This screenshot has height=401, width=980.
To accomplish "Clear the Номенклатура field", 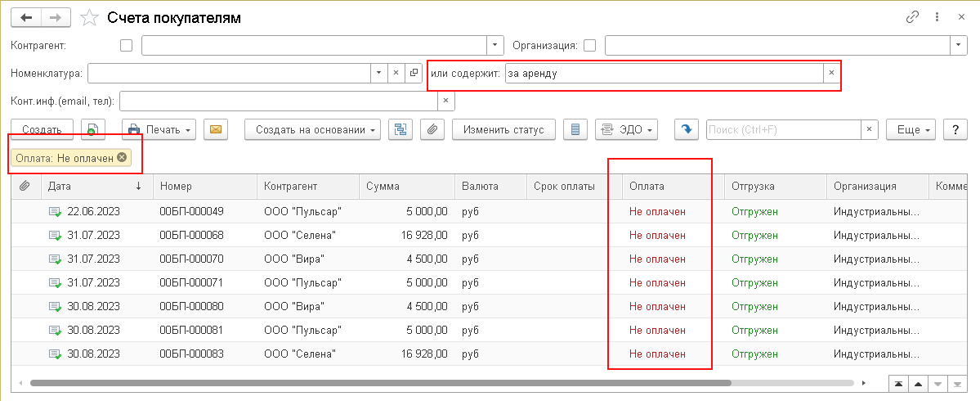I will pos(396,73).
